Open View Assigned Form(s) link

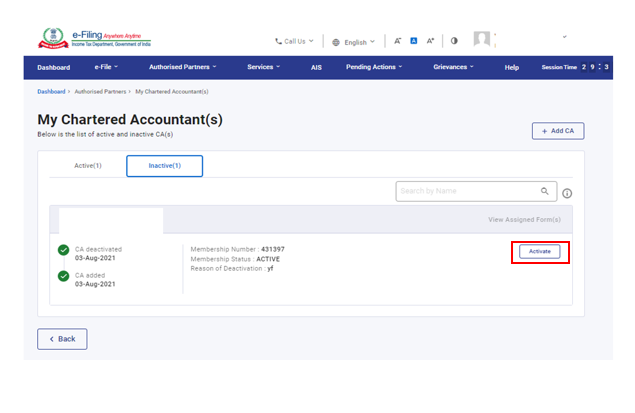tap(524, 220)
